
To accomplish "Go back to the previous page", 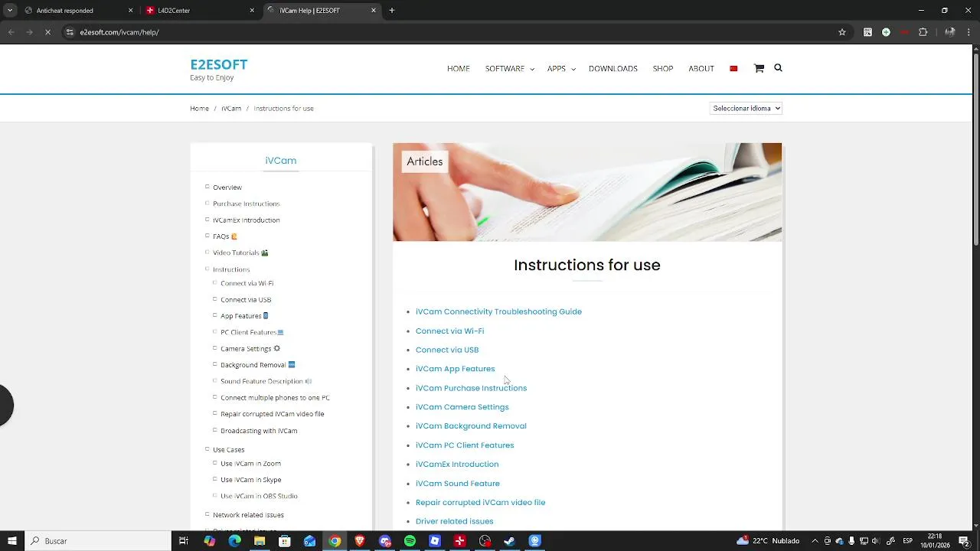I will click(11, 32).
